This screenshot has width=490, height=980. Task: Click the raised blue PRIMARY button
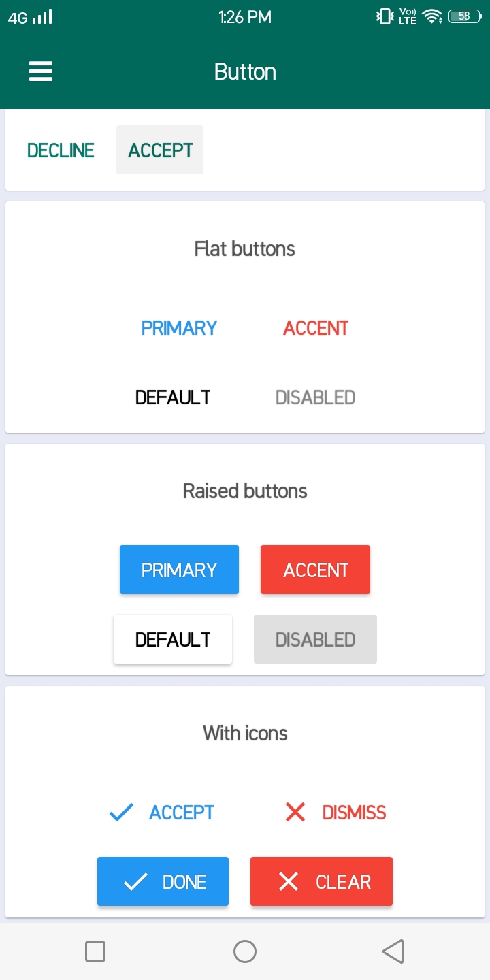coord(179,570)
